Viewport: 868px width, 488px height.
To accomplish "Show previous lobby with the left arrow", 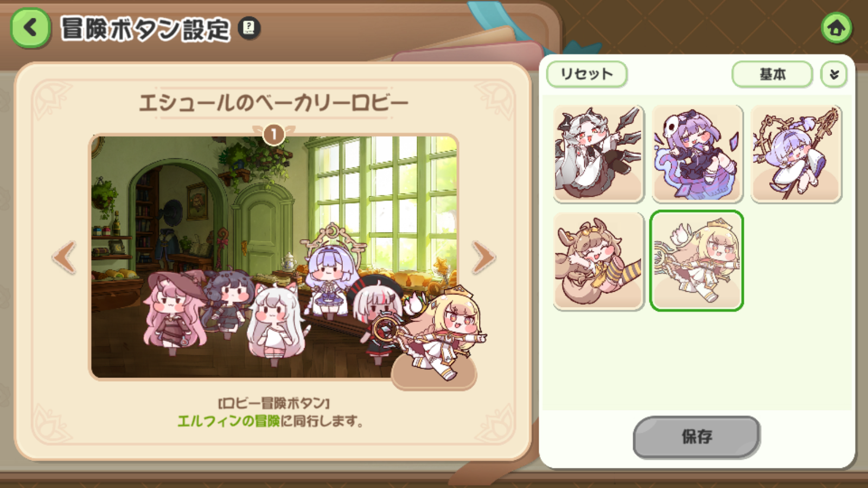I will 65,257.
